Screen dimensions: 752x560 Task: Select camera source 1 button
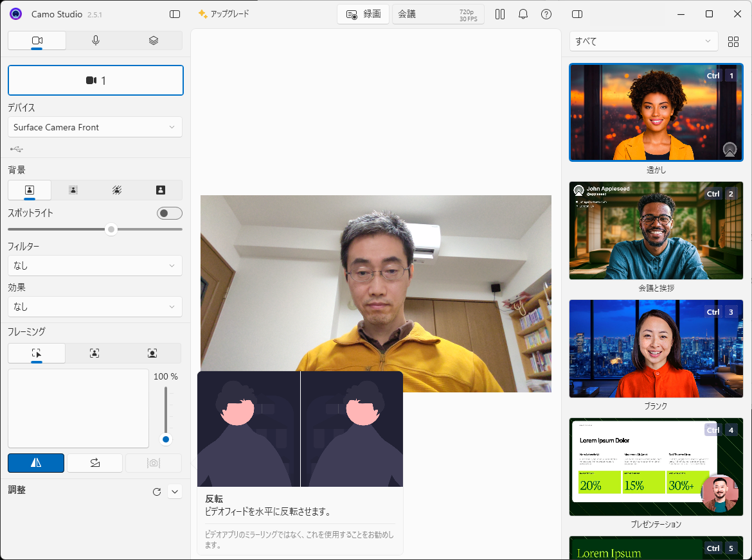pos(95,80)
